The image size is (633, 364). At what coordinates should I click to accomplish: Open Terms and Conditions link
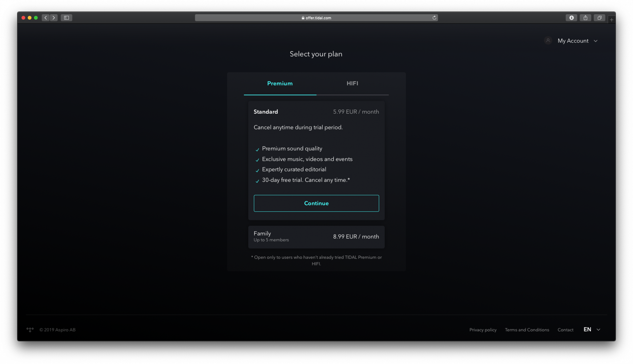pos(527,330)
